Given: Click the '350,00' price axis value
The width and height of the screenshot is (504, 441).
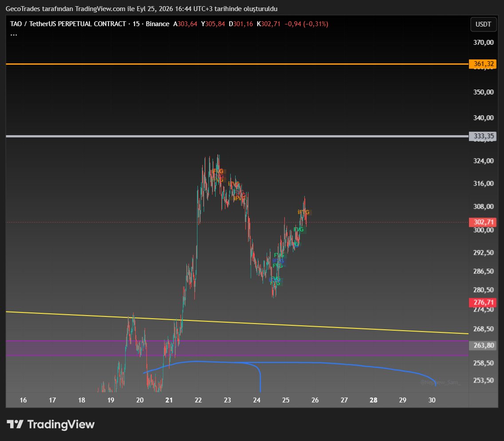Looking at the screenshot, I should coord(483,92).
